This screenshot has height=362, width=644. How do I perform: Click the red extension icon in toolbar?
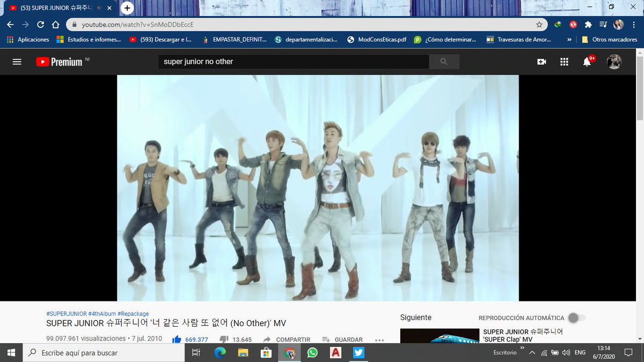(573, 25)
